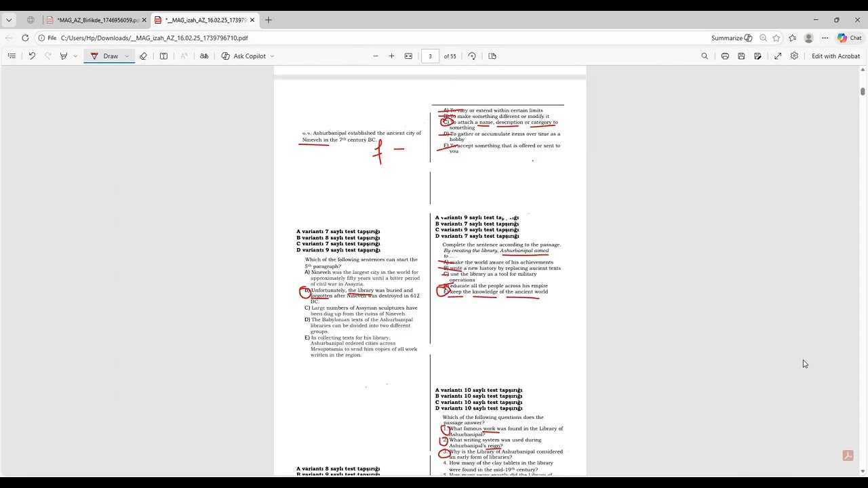Click text 'Complete the sentence according to the passage.'

502,245
